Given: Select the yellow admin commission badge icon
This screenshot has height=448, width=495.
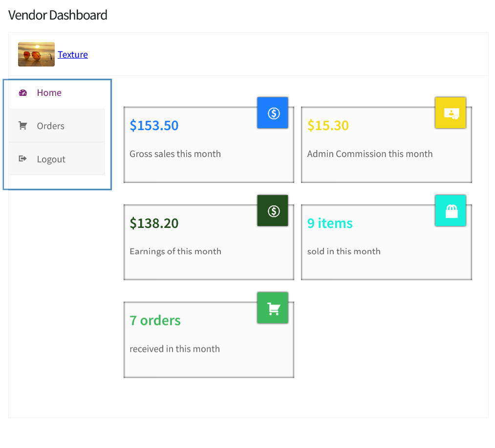Looking at the screenshot, I should coord(450,112).
